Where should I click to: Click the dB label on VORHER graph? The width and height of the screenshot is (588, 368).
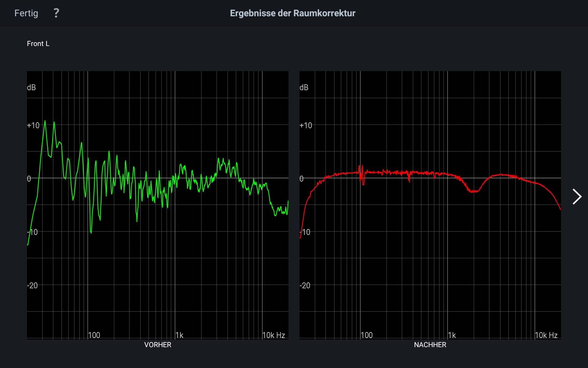(31, 88)
